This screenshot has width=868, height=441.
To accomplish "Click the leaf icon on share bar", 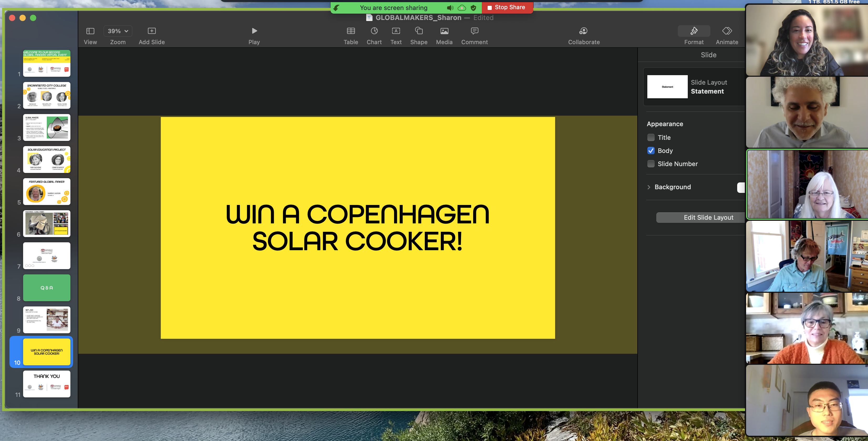I will pos(336,8).
